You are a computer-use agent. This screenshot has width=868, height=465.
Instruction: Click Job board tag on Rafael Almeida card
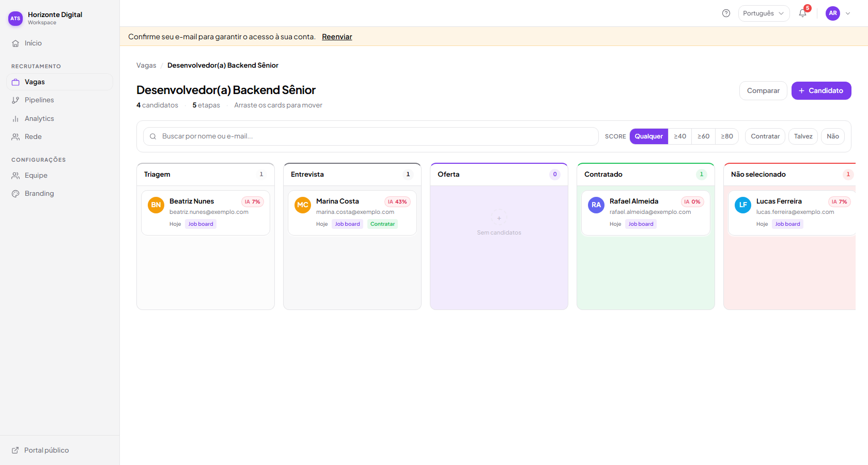[641, 224]
